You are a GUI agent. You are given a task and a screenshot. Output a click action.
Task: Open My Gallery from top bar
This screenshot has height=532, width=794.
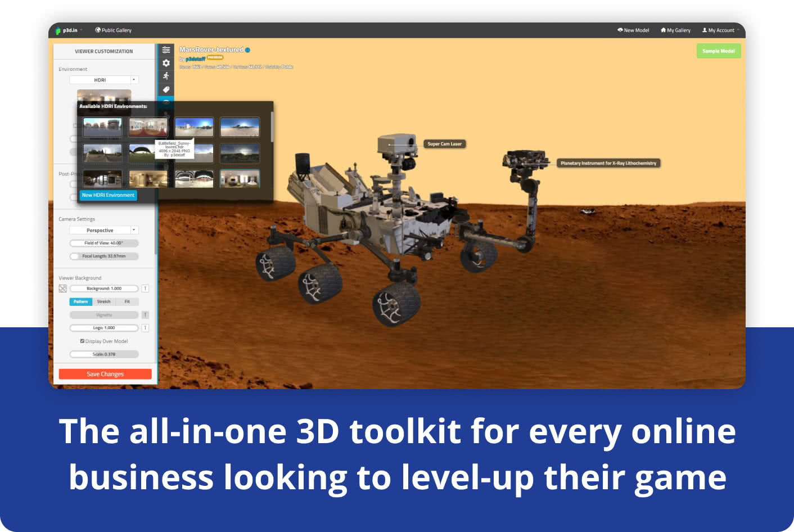(675, 30)
